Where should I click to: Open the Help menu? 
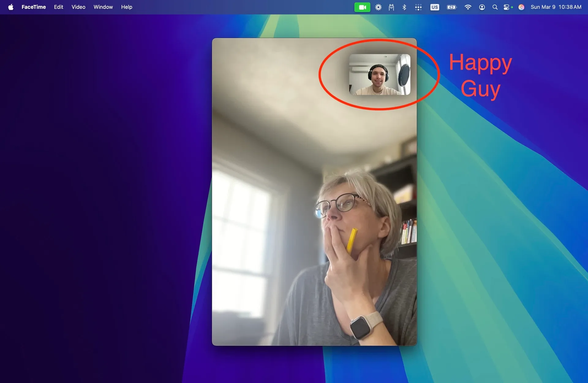(126, 7)
